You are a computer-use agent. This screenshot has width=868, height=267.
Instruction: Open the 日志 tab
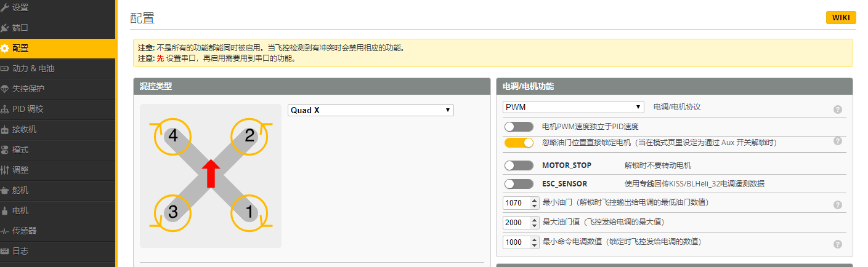57,251
